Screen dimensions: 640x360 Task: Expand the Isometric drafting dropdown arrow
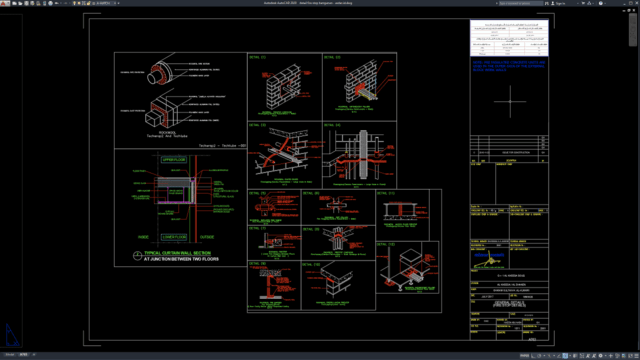coord(554,356)
